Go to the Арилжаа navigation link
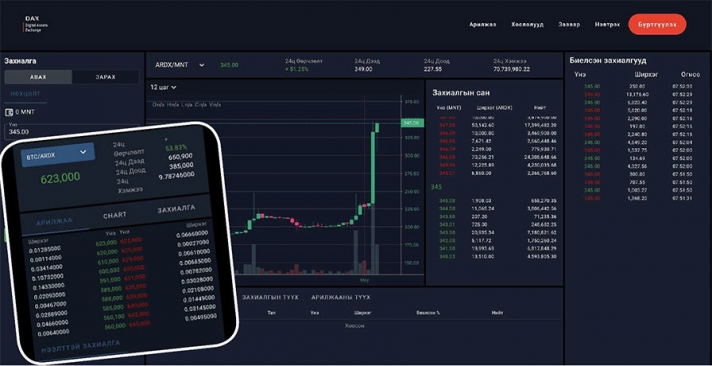The width and height of the screenshot is (712, 366). point(483,25)
